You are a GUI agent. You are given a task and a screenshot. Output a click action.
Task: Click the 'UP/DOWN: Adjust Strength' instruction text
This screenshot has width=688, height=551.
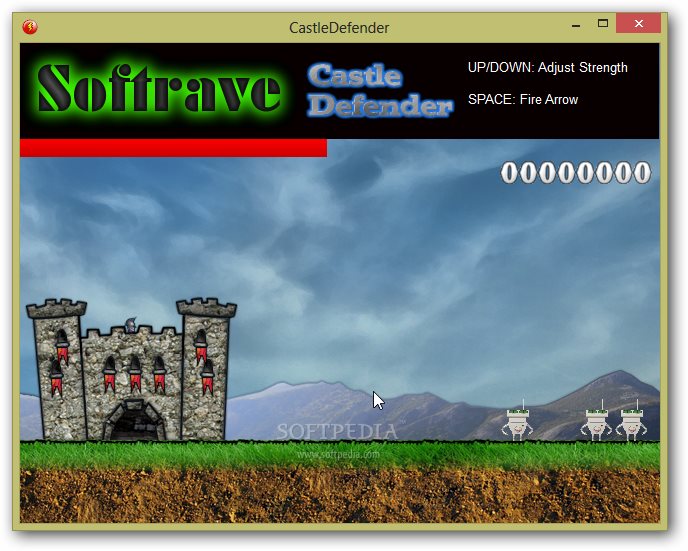[548, 68]
